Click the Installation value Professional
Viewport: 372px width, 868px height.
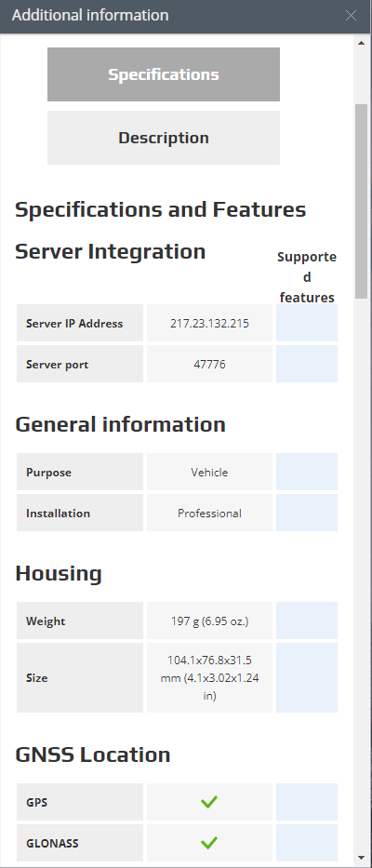(209, 514)
